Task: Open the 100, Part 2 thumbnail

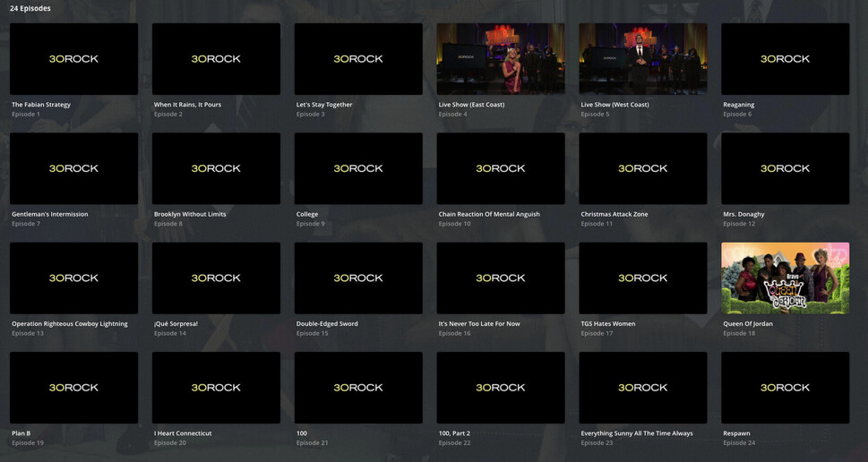Action: coord(501,388)
